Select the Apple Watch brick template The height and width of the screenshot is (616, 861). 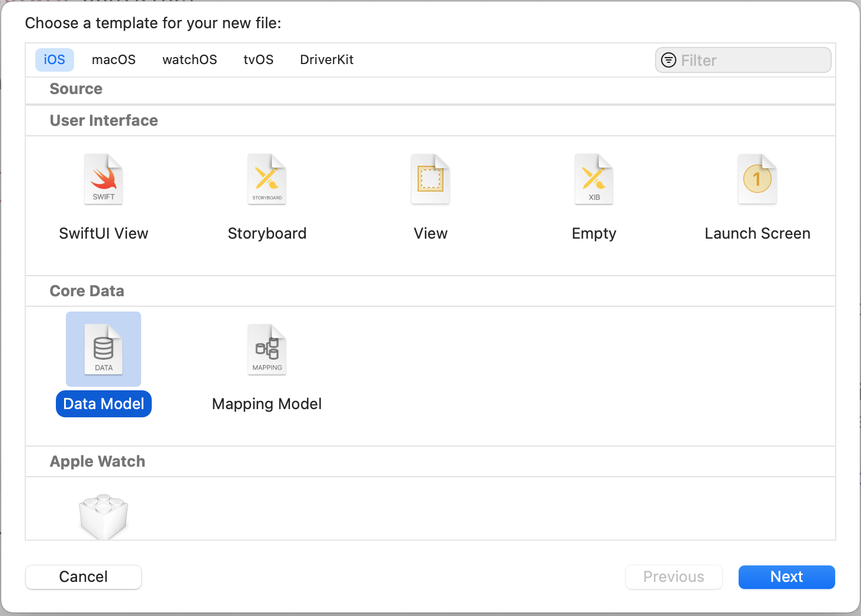click(104, 516)
